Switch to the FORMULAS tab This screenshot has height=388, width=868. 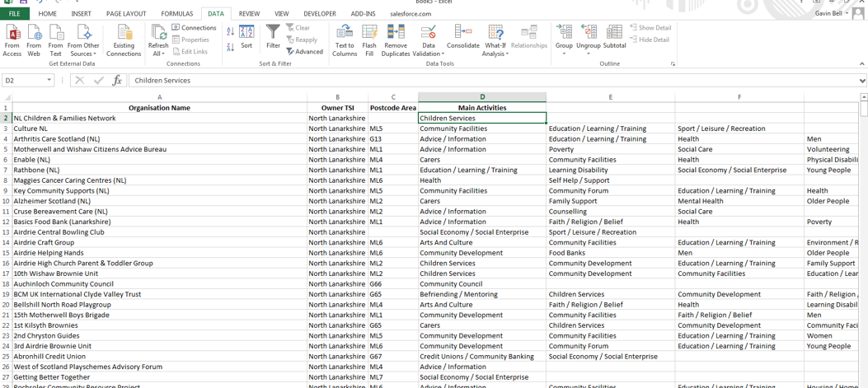click(x=177, y=14)
